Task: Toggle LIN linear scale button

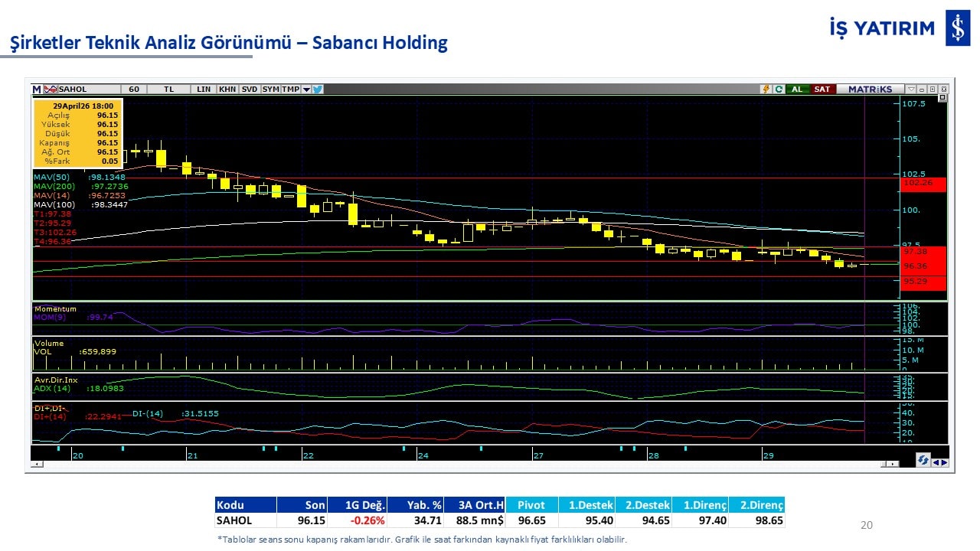Action: (x=203, y=90)
